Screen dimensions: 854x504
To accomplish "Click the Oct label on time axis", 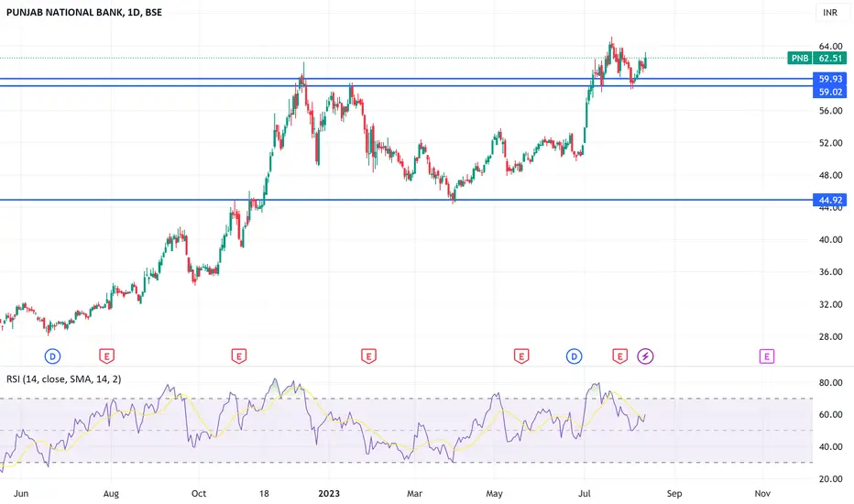I will click(199, 493).
